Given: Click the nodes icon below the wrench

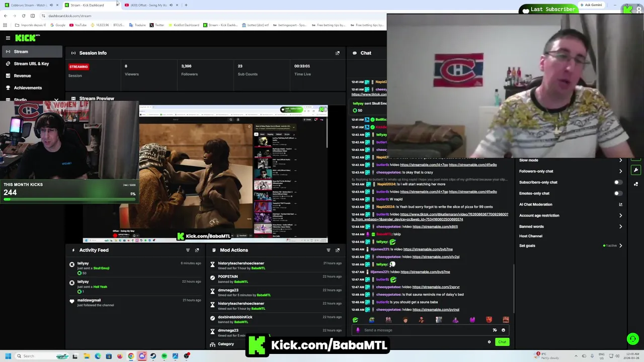Looking at the screenshot, I should tap(636, 184).
